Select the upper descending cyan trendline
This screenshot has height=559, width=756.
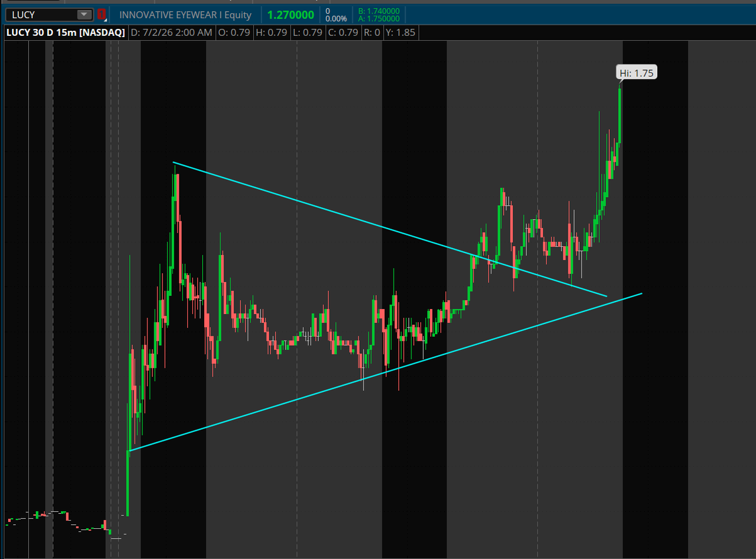pyautogui.click(x=390, y=229)
